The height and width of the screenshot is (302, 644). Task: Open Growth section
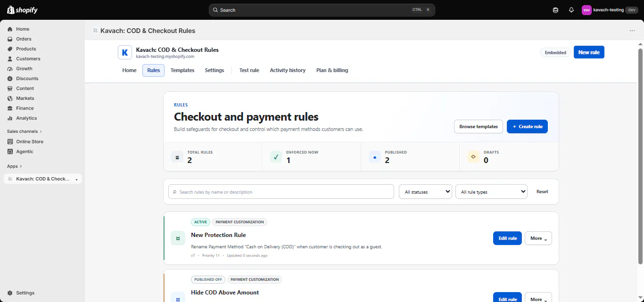[x=24, y=69]
